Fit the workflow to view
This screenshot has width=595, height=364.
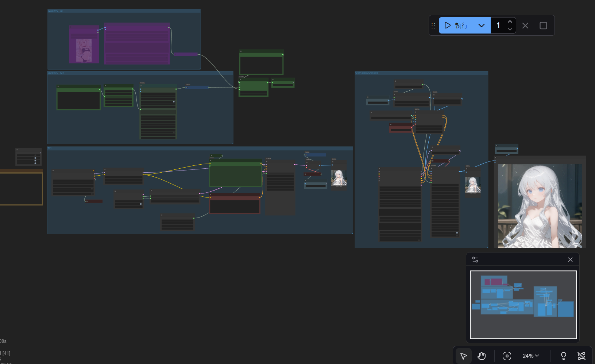click(x=507, y=356)
